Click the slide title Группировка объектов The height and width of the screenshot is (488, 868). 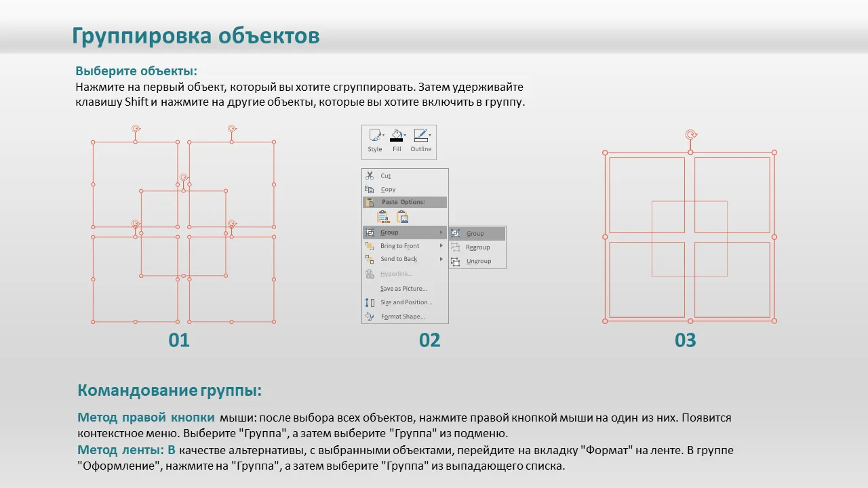tap(195, 36)
